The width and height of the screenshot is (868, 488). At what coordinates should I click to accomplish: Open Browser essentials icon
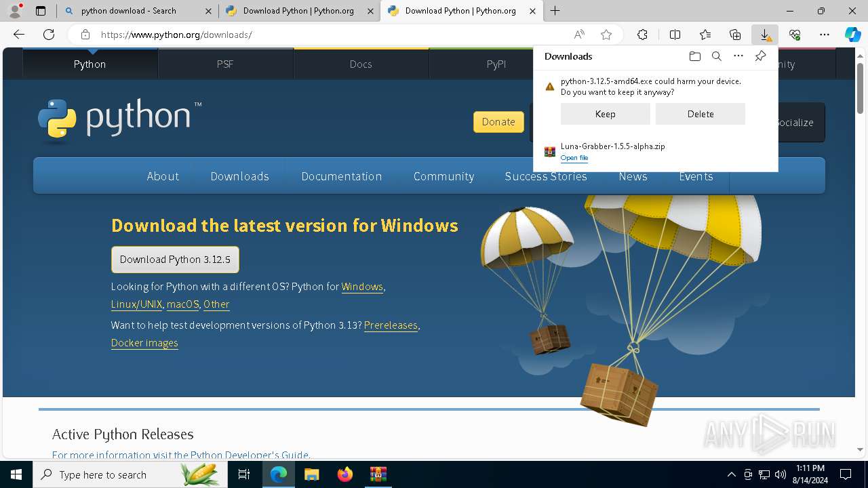click(x=795, y=35)
